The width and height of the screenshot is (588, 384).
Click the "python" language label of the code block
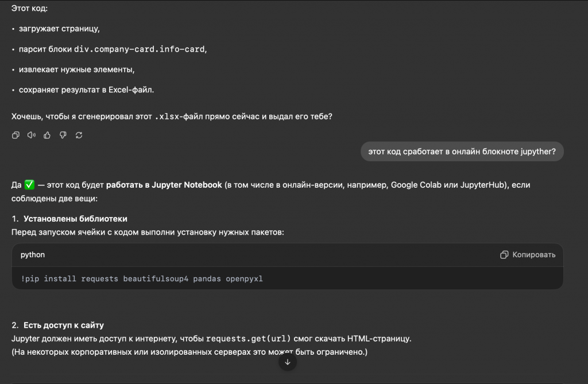[33, 255]
